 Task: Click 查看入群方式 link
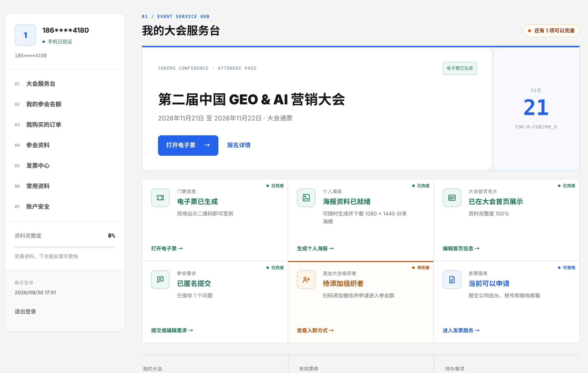tap(315, 330)
